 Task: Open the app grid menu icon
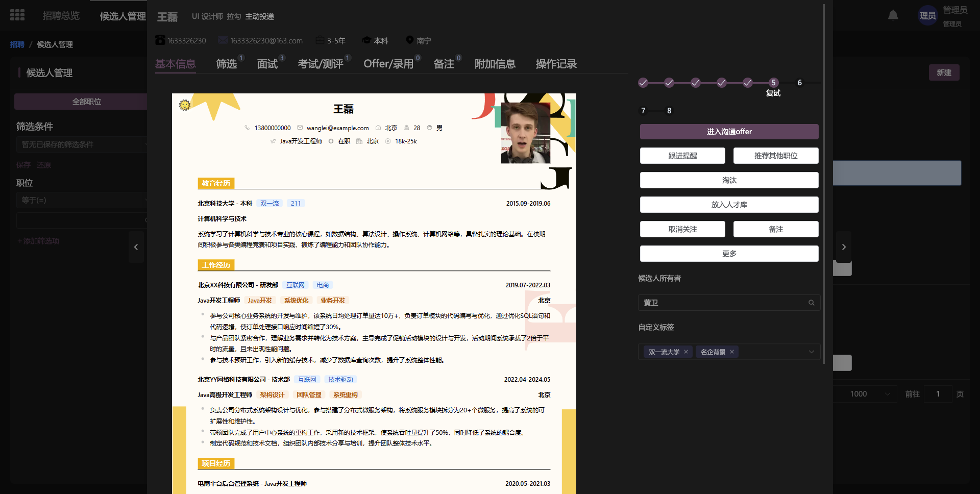pyautogui.click(x=17, y=15)
